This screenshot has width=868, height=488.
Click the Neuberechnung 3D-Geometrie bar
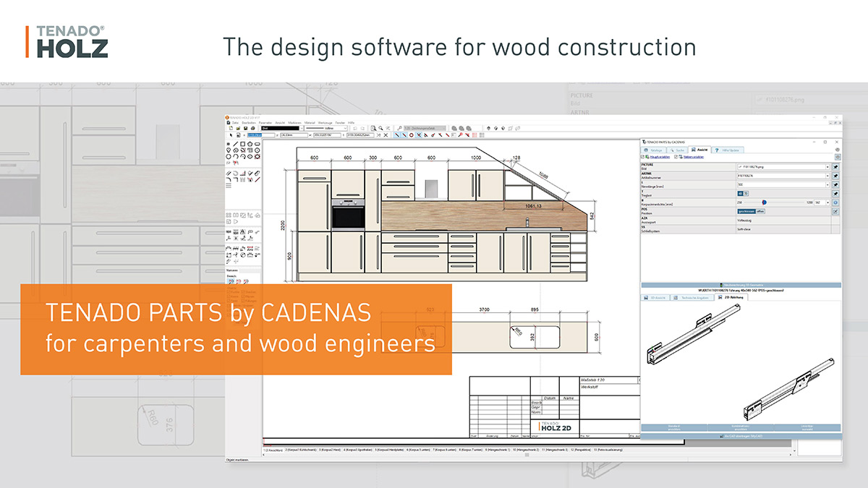741,285
